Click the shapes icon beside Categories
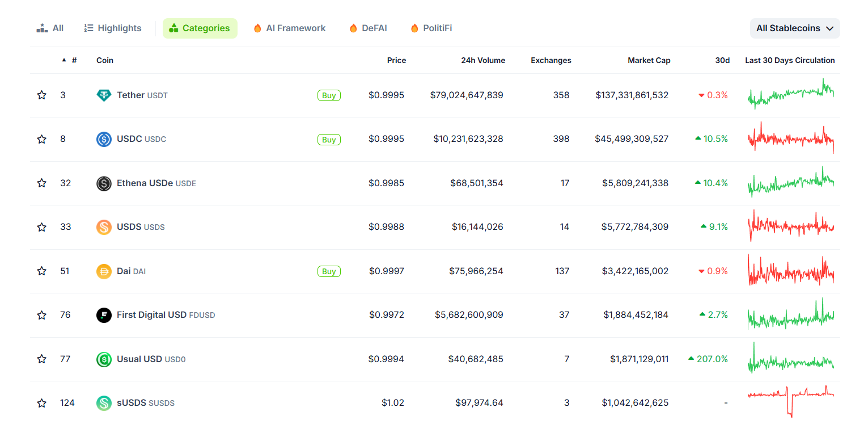Screen dimensions: 868x424 pos(173,28)
